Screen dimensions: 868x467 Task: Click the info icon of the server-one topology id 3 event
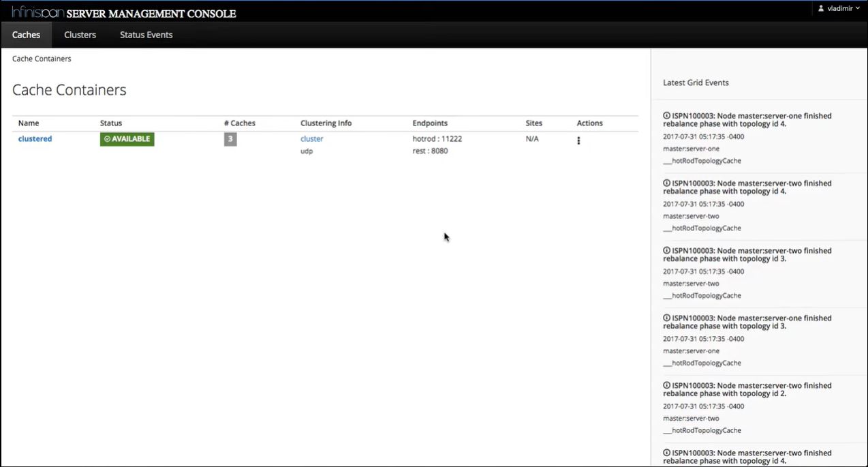pos(666,318)
